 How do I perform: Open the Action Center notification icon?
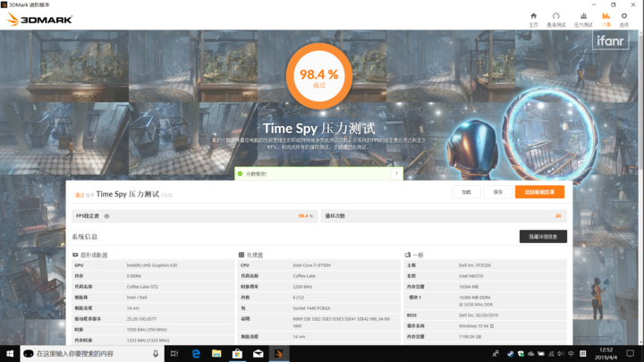(630, 353)
